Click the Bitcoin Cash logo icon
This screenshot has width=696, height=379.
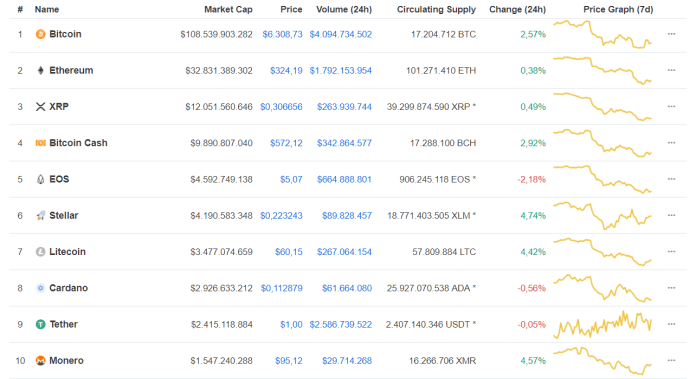coord(40,143)
